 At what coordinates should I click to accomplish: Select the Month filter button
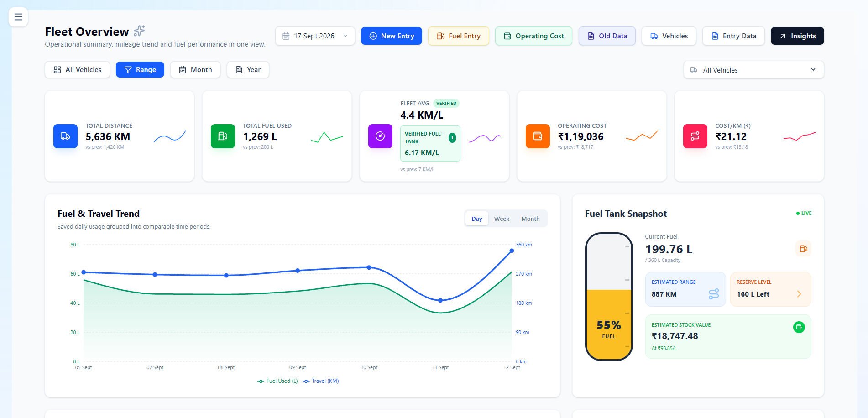coord(195,70)
